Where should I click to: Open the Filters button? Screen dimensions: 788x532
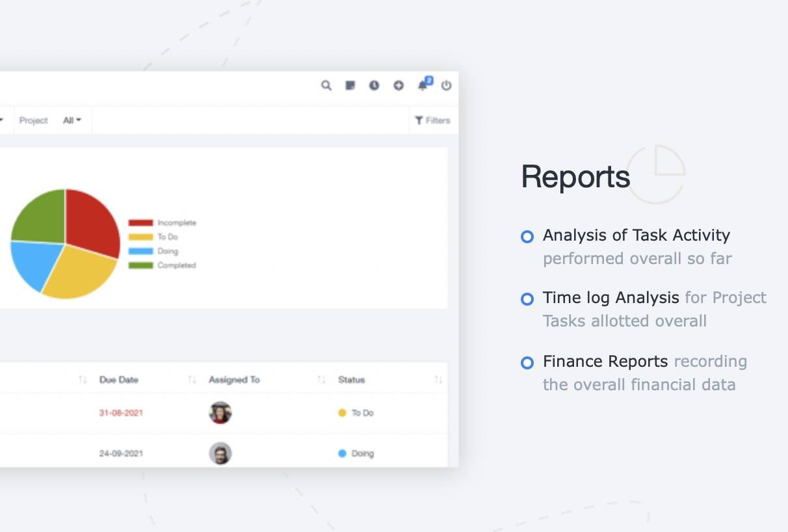pos(432,120)
